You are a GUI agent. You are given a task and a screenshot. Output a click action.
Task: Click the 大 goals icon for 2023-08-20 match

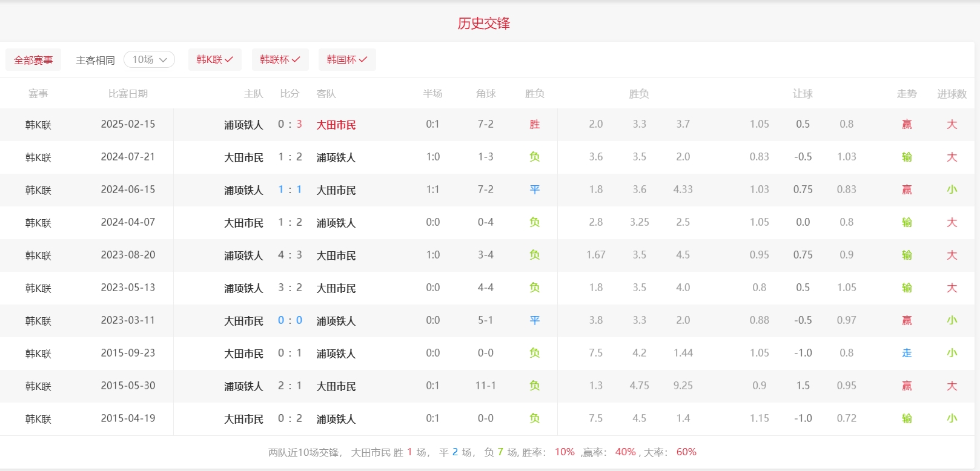click(952, 255)
